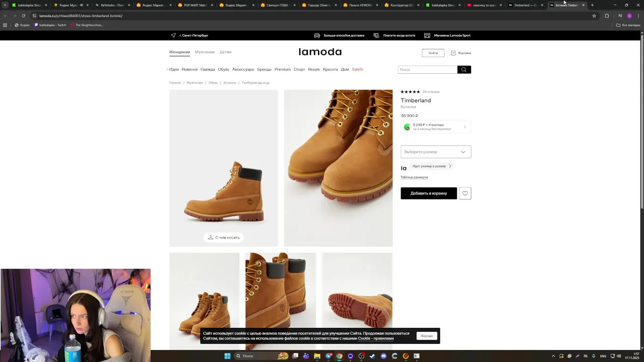This screenshot has width=644, height=362.
Task: Open the Таблица размеров link
Action: [414, 177]
